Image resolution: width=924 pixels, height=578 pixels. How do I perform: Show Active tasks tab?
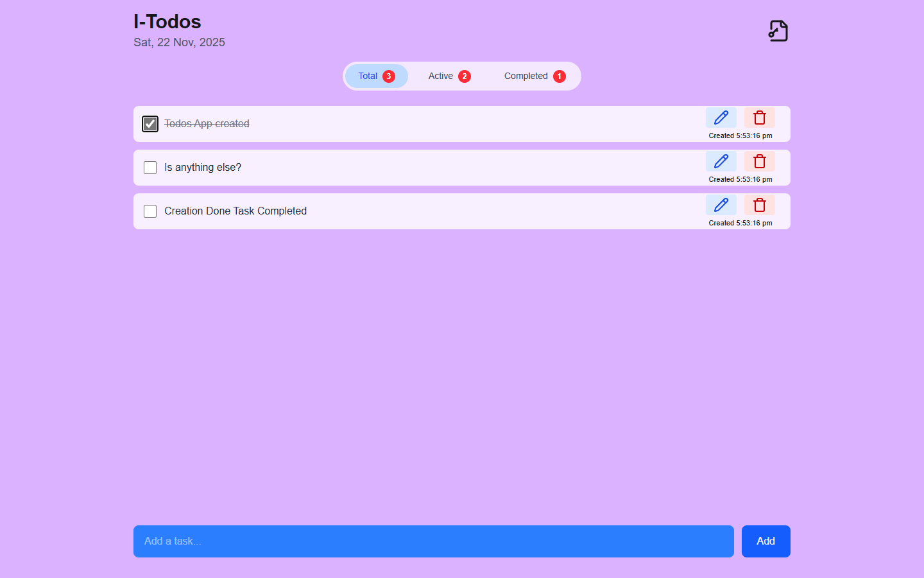449,76
